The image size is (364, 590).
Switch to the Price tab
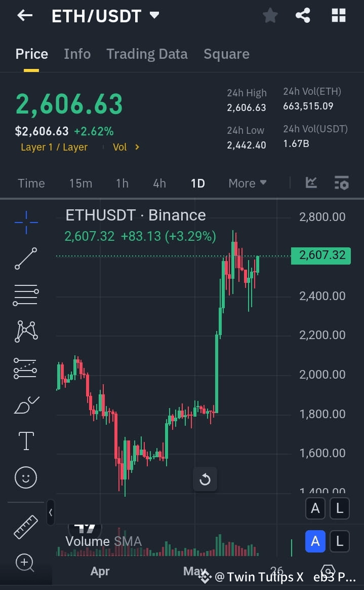(x=31, y=54)
